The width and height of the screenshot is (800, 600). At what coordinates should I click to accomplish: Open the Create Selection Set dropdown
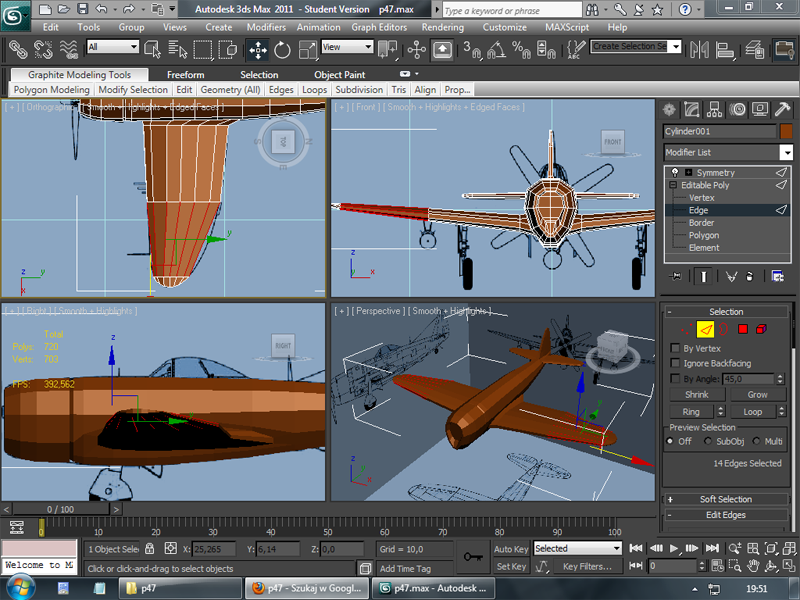(676, 47)
